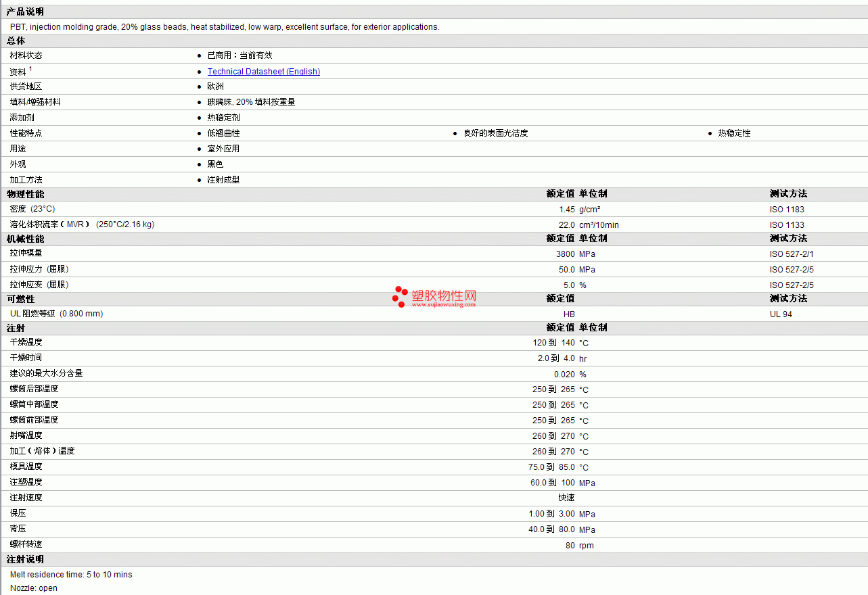Select the "射嘴温度" row label
The image size is (868, 595).
(x=26, y=435)
